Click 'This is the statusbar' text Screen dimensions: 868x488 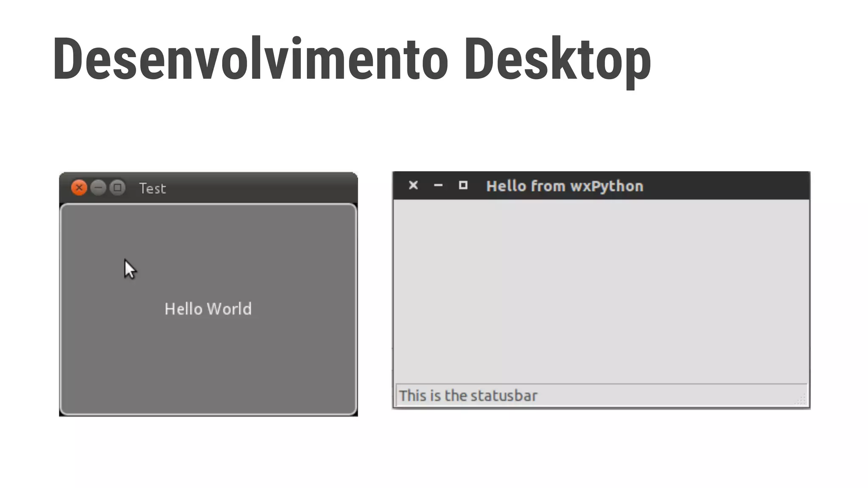468,396
